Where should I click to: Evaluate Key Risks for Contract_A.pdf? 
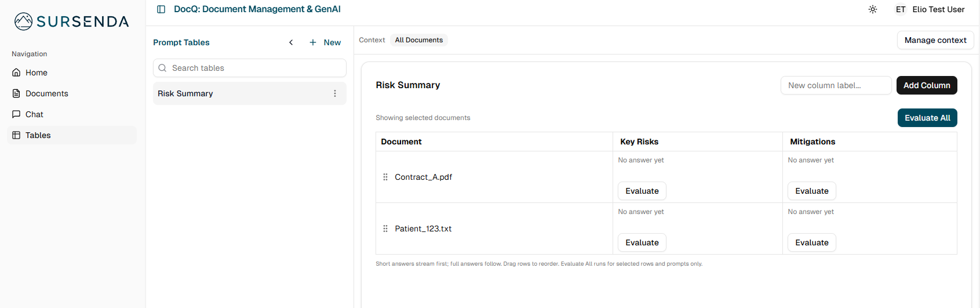click(642, 191)
